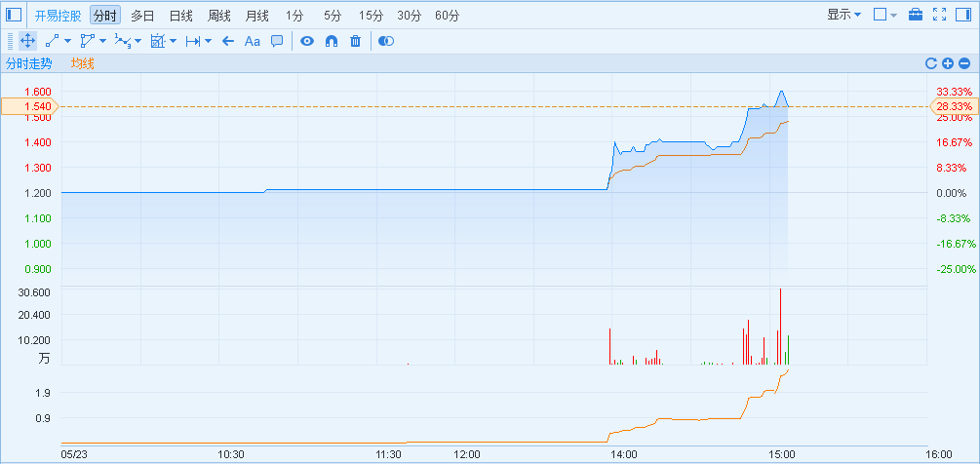This screenshot has width=980, height=464.
Task: Click the 14:00 time axis label
Action: click(x=624, y=454)
